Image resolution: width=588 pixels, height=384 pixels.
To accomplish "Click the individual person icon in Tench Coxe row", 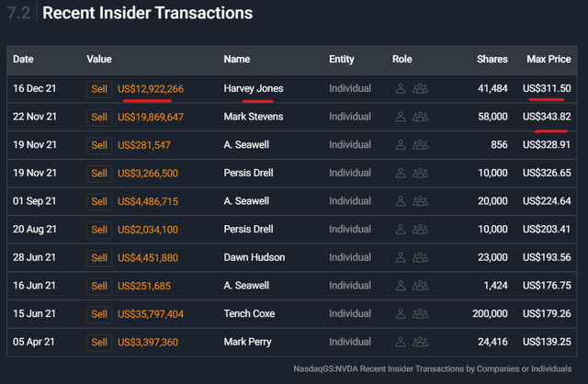I will point(401,314).
